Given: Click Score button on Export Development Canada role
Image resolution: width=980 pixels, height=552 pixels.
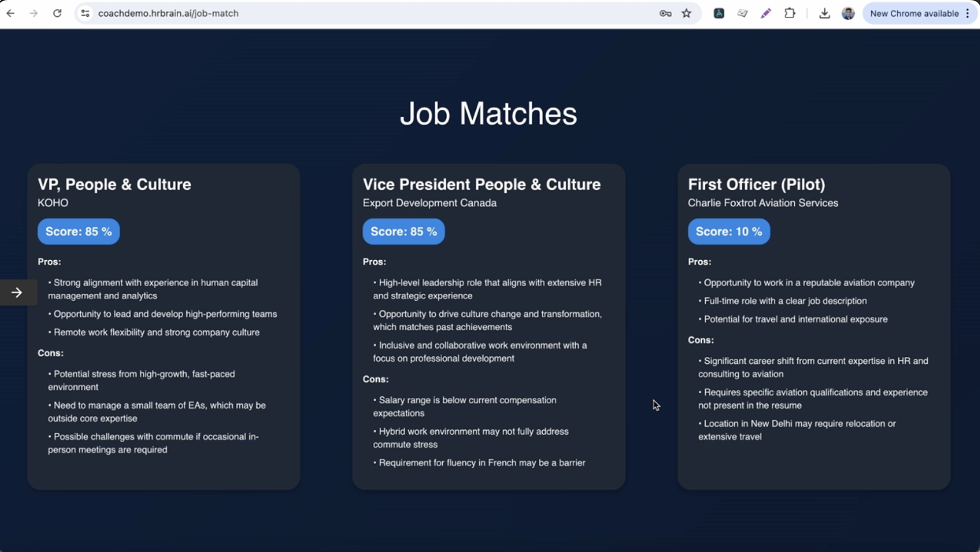Looking at the screenshot, I should click(403, 231).
